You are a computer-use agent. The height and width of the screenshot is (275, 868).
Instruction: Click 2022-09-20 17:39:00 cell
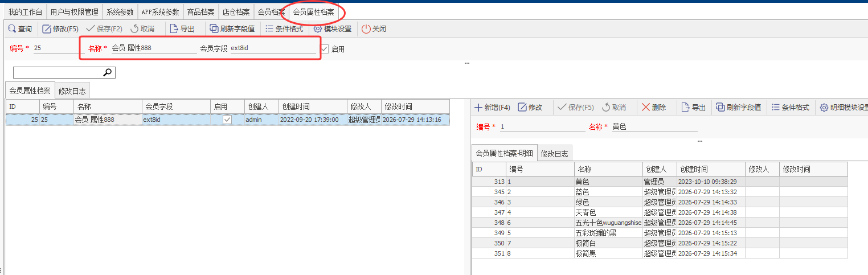(313, 120)
